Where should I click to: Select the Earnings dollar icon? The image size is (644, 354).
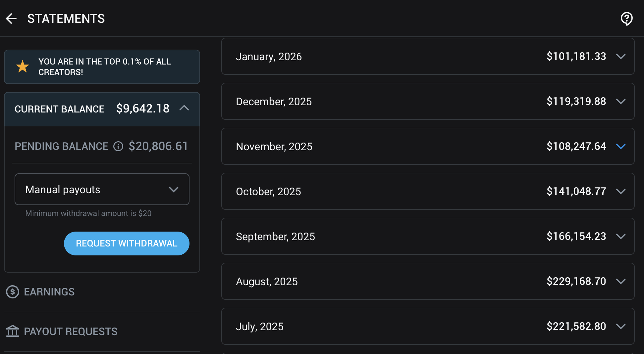pyautogui.click(x=12, y=292)
